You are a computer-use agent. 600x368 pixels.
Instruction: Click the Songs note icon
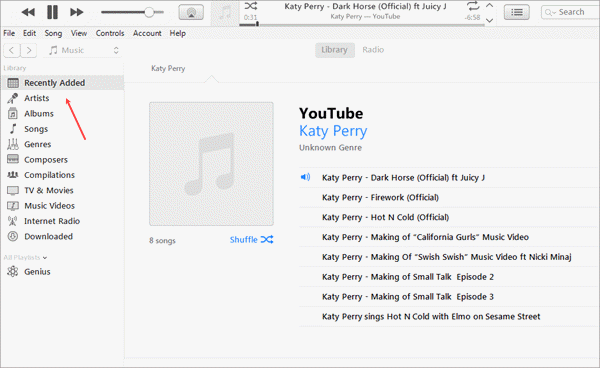coord(13,129)
